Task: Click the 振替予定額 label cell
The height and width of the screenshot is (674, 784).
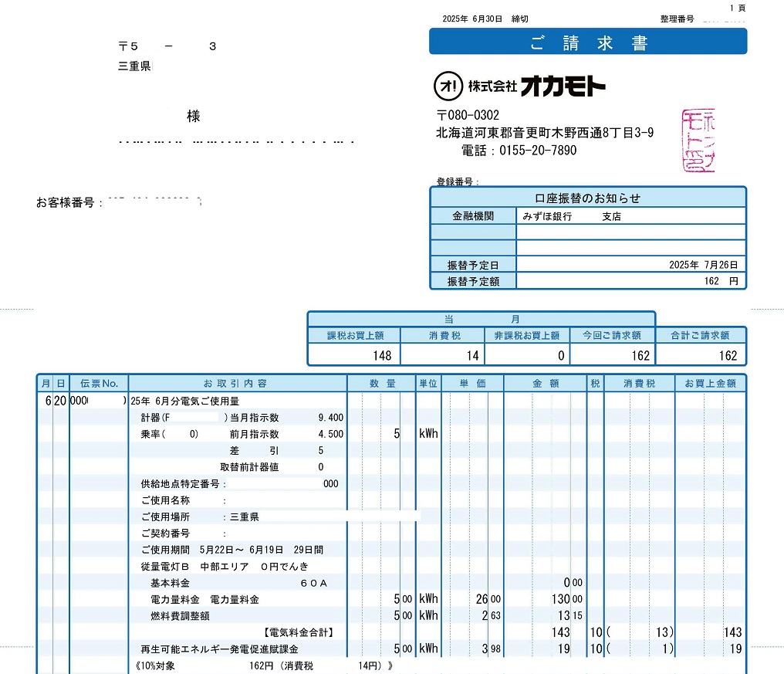Action: (x=473, y=281)
